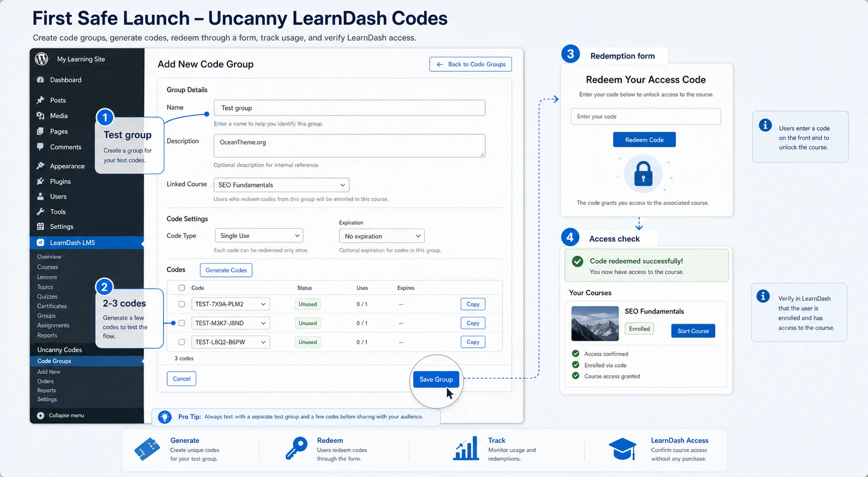Click the Comments bubble icon
The height and width of the screenshot is (477, 868).
click(41, 147)
